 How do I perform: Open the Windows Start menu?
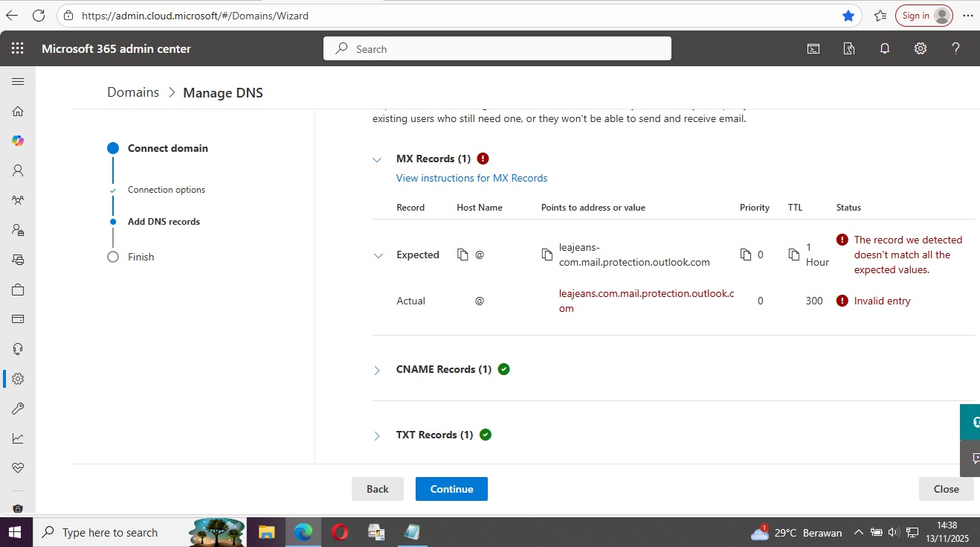pyautogui.click(x=15, y=532)
